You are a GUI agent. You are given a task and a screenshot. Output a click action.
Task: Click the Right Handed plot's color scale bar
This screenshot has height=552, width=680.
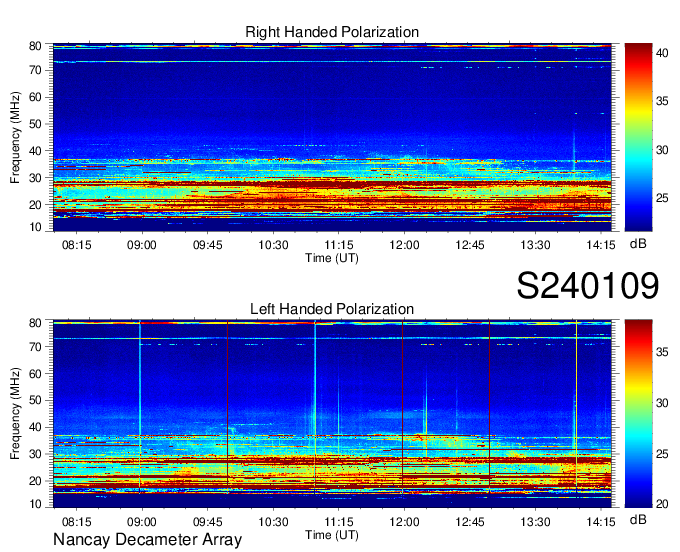tap(638, 137)
